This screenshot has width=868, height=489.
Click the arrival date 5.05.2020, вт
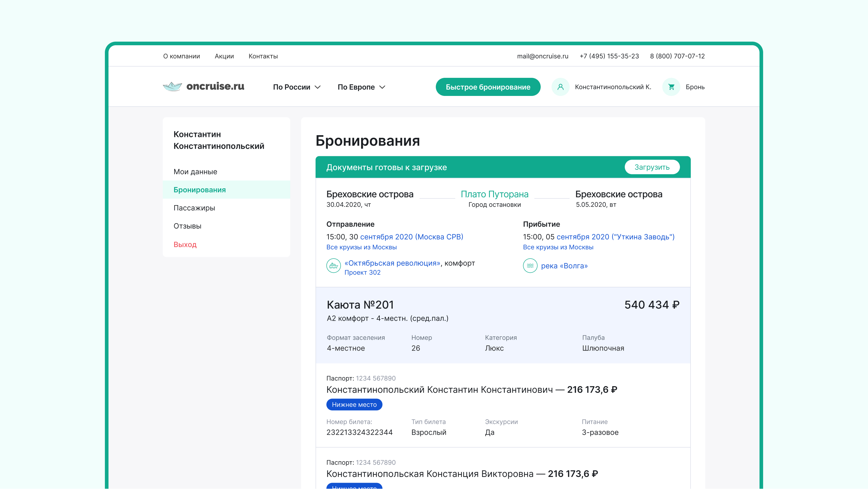pos(596,205)
